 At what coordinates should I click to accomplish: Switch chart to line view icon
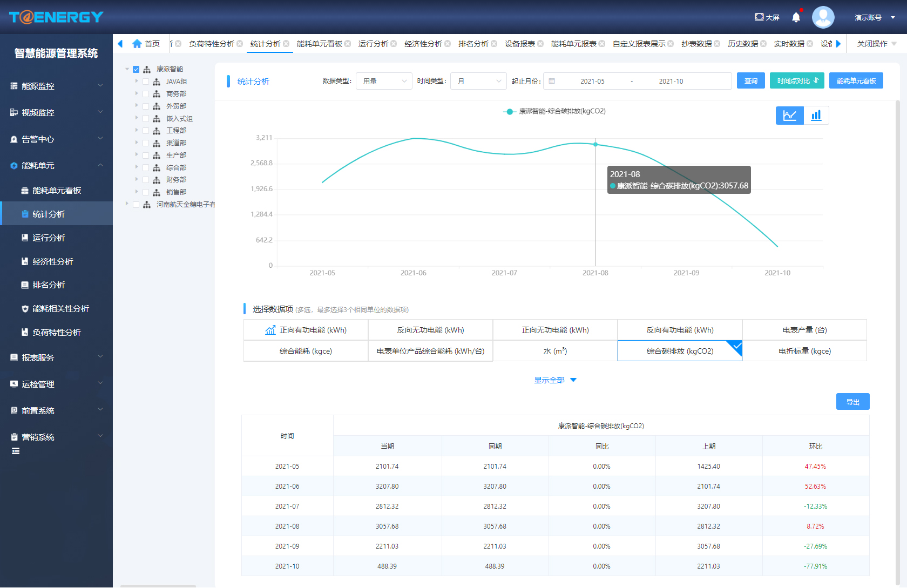[x=789, y=116]
